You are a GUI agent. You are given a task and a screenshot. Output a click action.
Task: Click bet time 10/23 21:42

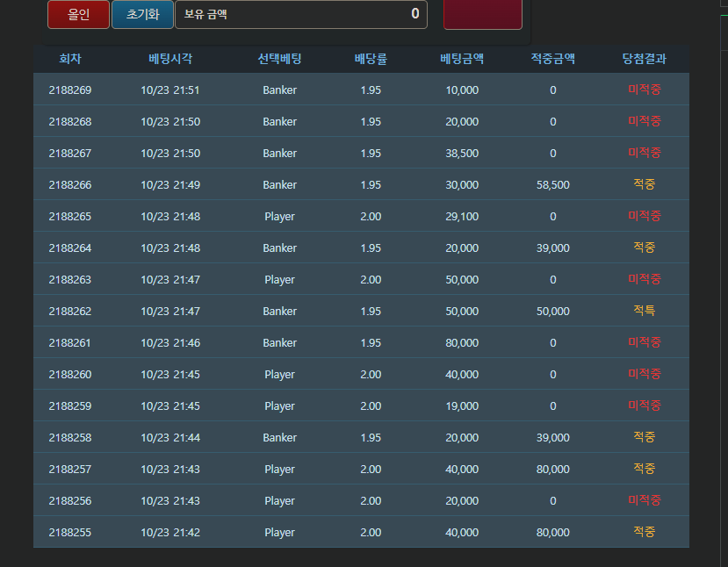click(x=170, y=532)
